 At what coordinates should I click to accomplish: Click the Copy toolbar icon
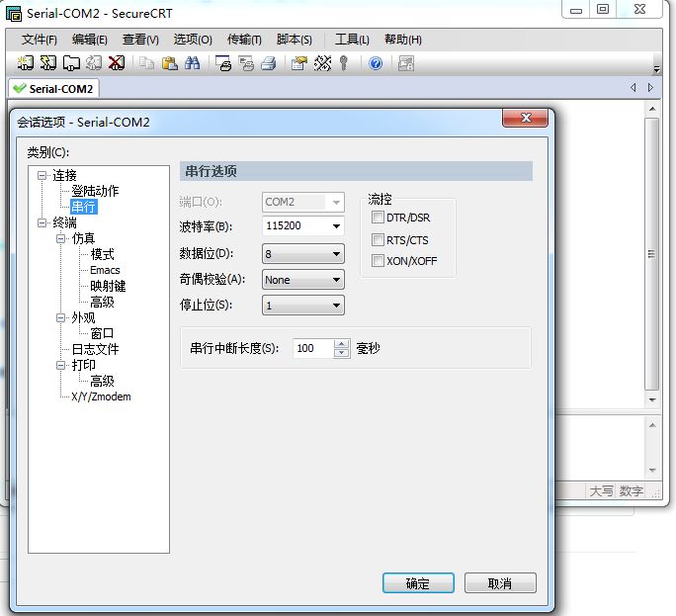pyautogui.click(x=146, y=63)
